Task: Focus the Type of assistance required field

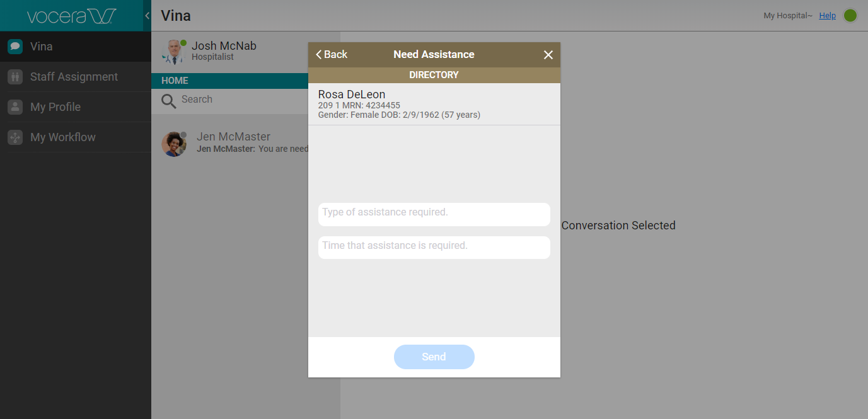Action: (434, 214)
